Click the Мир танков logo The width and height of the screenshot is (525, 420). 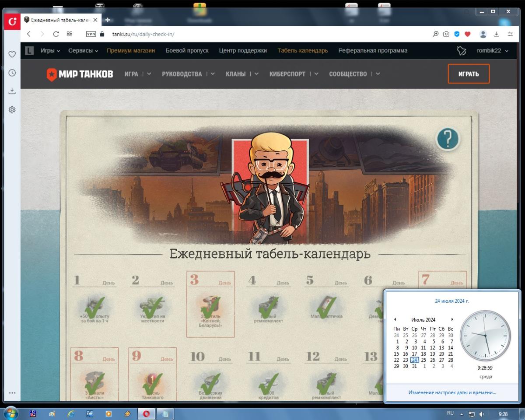(x=80, y=74)
